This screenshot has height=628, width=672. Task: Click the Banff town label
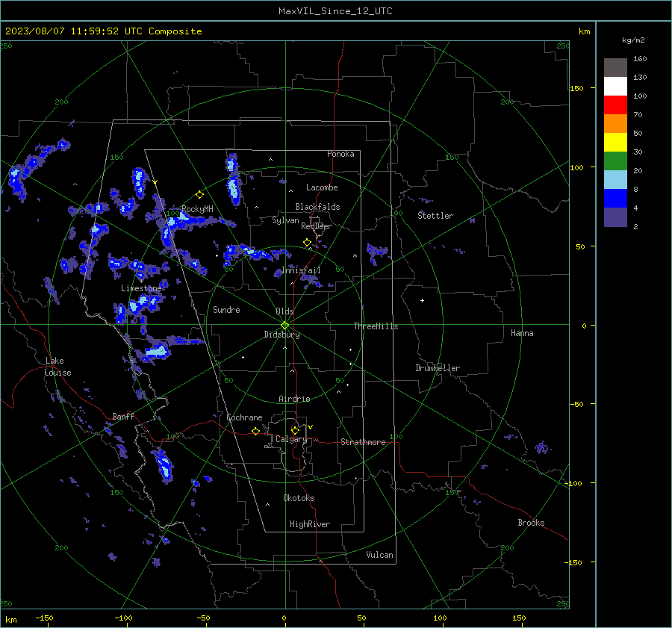pos(123,416)
